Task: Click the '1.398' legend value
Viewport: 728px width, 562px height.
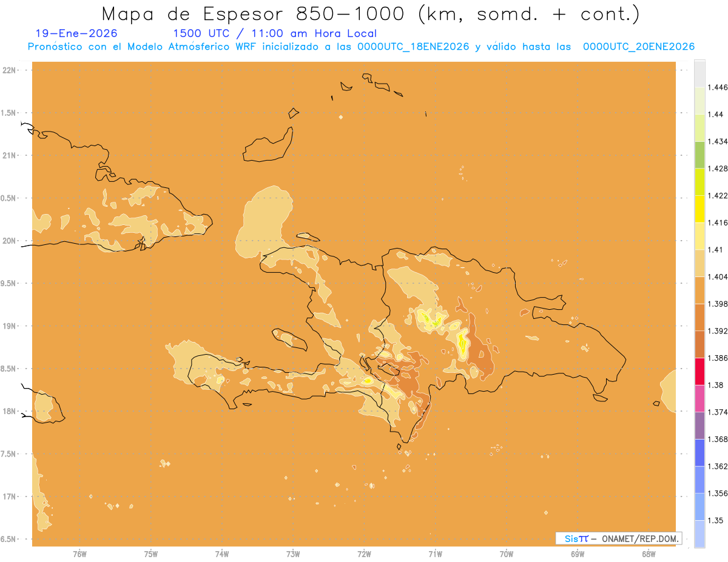Action: pyautogui.click(x=717, y=304)
